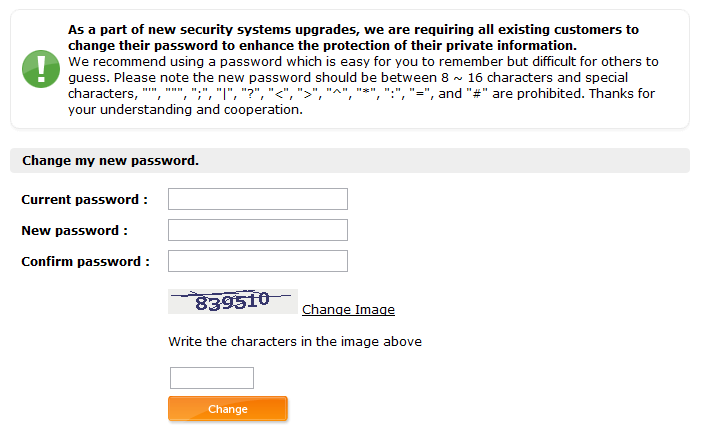Click bold line 'change their password to enhance the protection'
The width and height of the screenshot is (707, 434).
click(x=322, y=46)
